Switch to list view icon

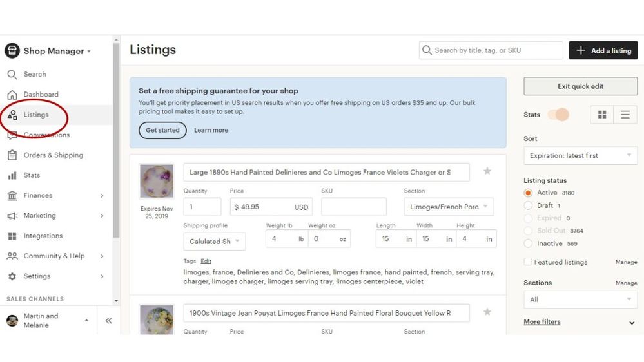click(625, 115)
